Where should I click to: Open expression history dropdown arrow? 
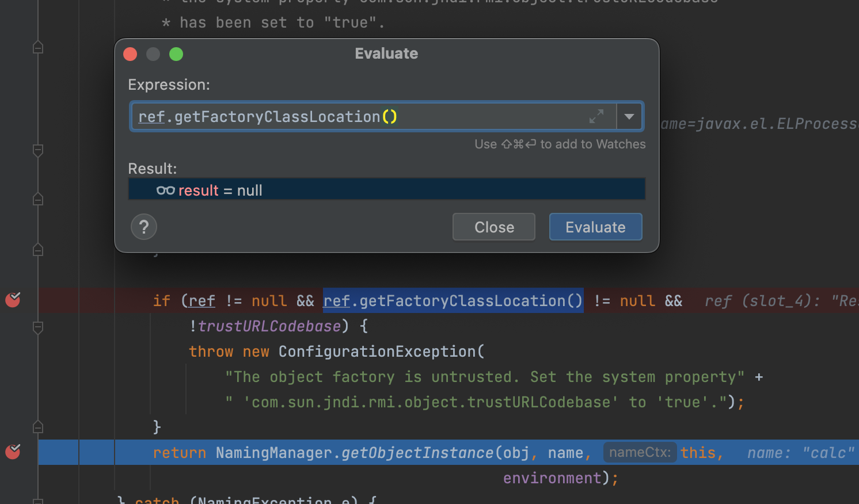click(x=629, y=117)
